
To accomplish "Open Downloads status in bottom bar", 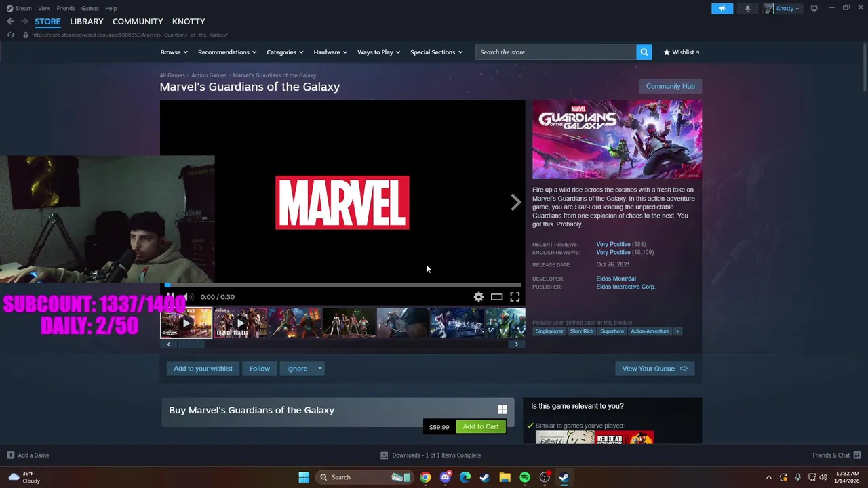I will pyautogui.click(x=431, y=455).
